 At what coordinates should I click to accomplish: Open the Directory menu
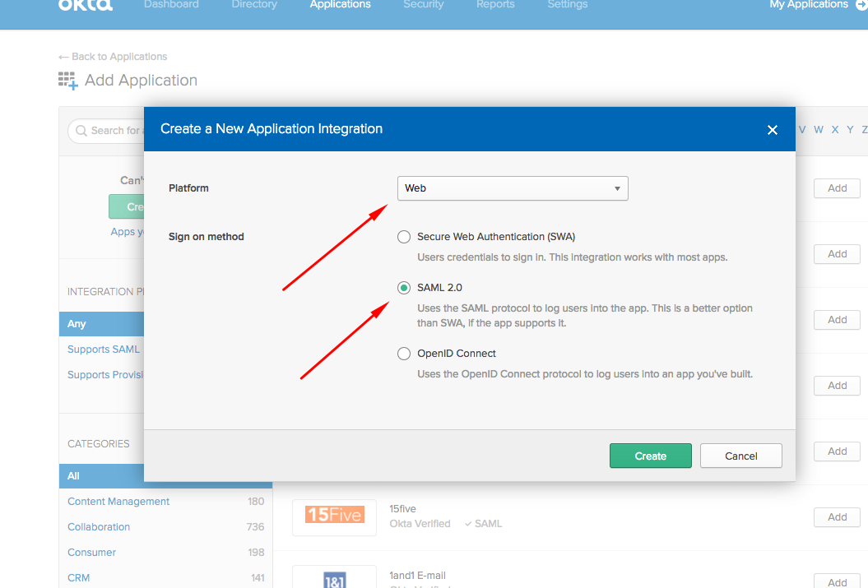254,5
